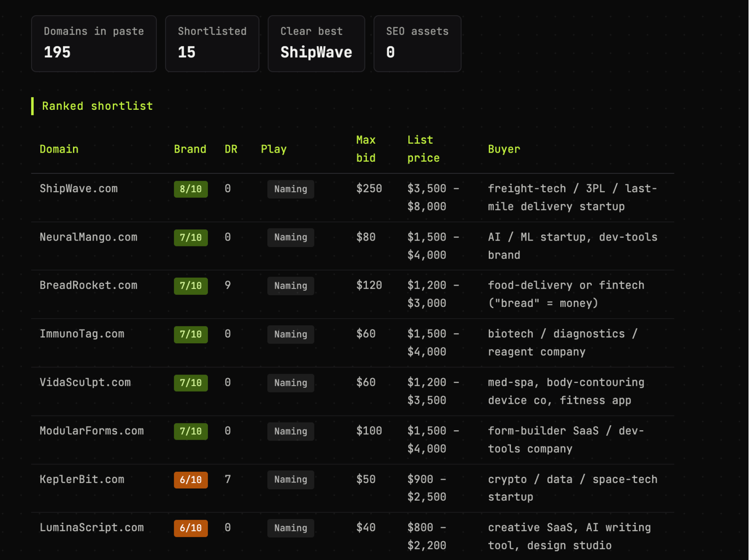Open the Shortlisted 15 stat card

(x=212, y=44)
